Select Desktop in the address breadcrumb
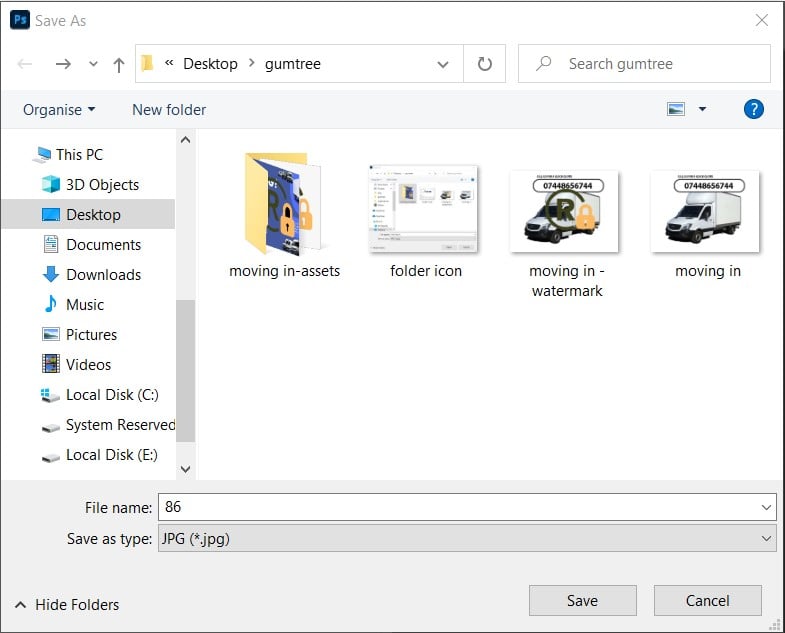The width and height of the screenshot is (785, 633). (210, 64)
